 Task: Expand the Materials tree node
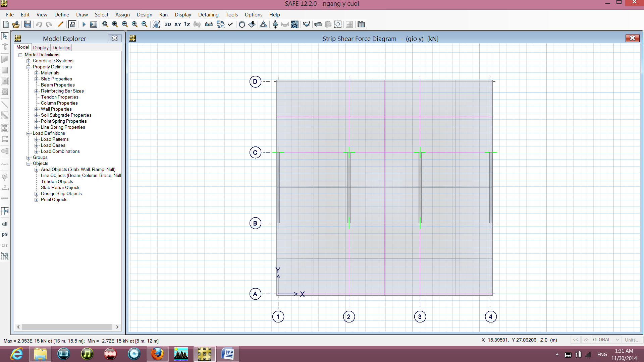click(x=37, y=73)
